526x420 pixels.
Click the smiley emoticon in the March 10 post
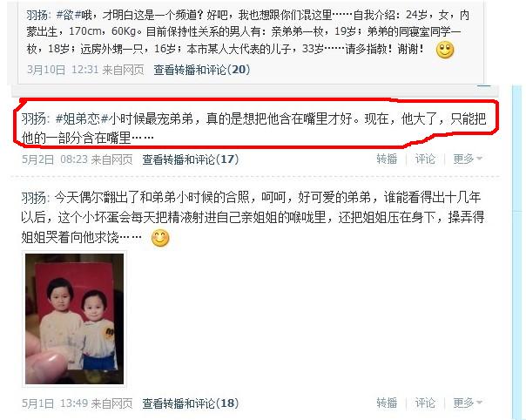pyautogui.click(x=445, y=50)
